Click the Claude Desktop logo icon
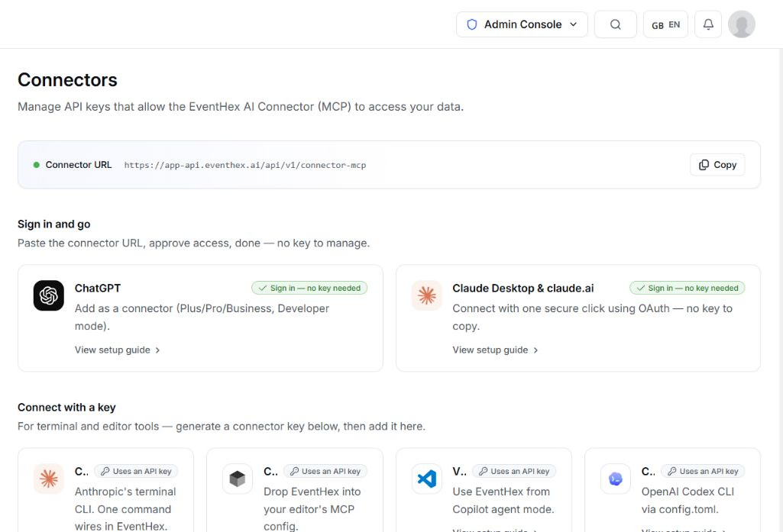This screenshot has height=532, width=783. (x=426, y=295)
